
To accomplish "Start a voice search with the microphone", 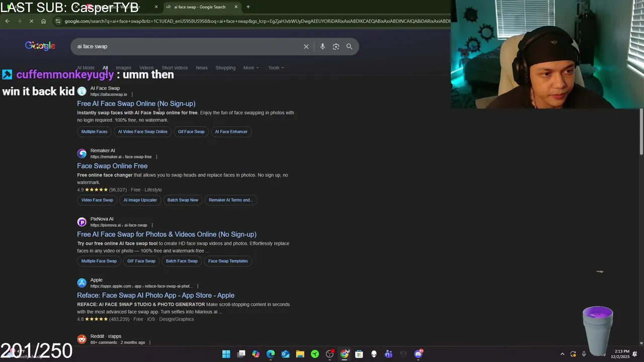I will coord(323,46).
